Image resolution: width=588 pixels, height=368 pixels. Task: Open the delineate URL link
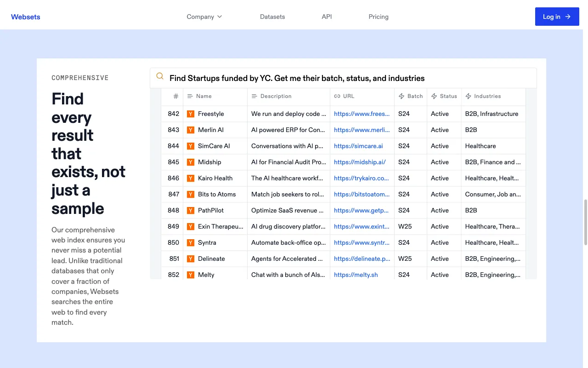[x=362, y=259]
